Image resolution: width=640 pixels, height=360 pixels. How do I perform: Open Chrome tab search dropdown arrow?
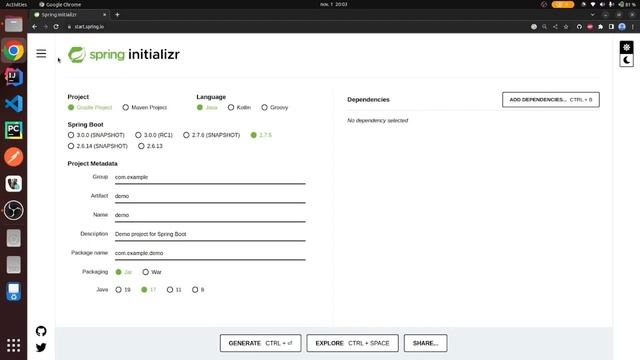(x=592, y=15)
